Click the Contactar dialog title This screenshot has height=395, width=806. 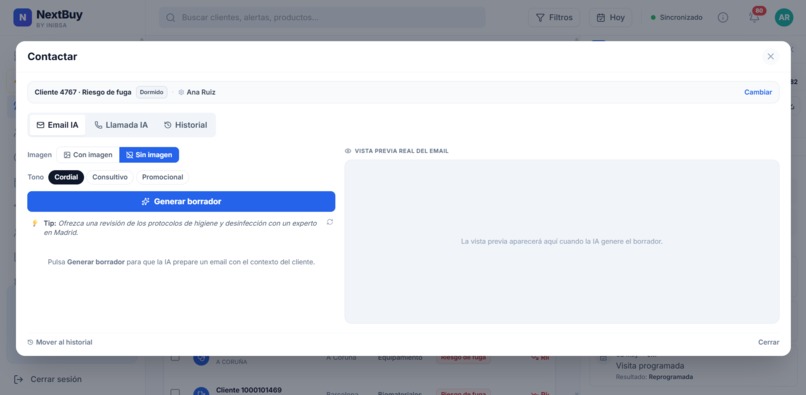[x=52, y=57]
